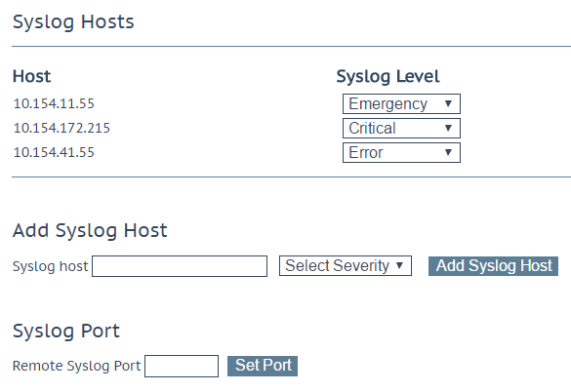The width and height of the screenshot is (571, 392).
Task: Select host entry 10.154.11.55
Action: click(54, 103)
